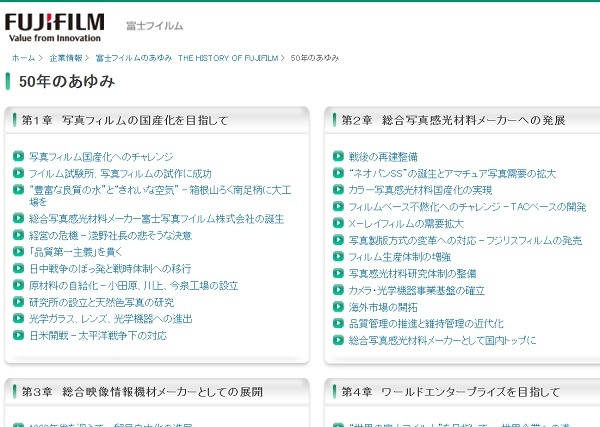The height and width of the screenshot is (427, 600).
Task: Open 海外市場の開拓 link
Action: pyautogui.click(x=383, y=307)
